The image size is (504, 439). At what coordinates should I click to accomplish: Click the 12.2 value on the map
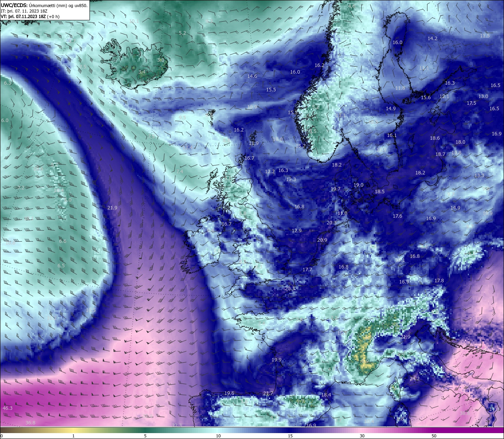270,172
